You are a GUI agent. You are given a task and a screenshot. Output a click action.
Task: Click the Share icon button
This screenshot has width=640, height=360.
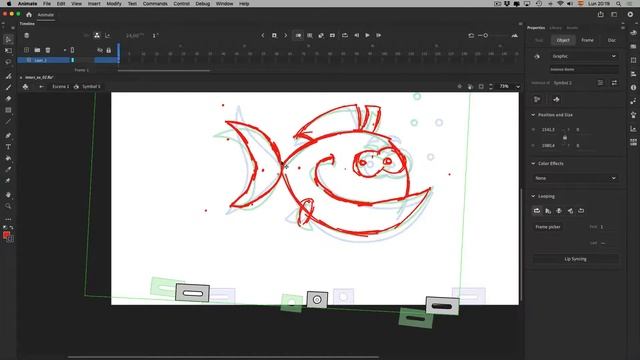tap(600, 15)
